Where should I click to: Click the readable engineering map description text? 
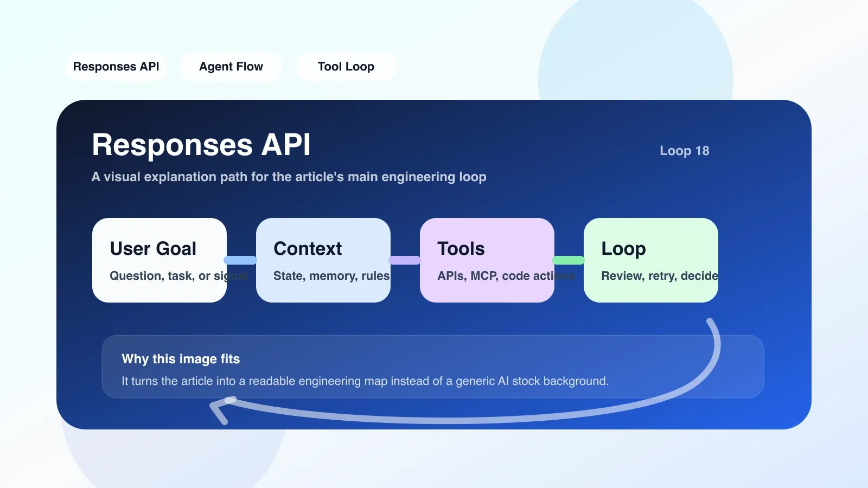365,381
